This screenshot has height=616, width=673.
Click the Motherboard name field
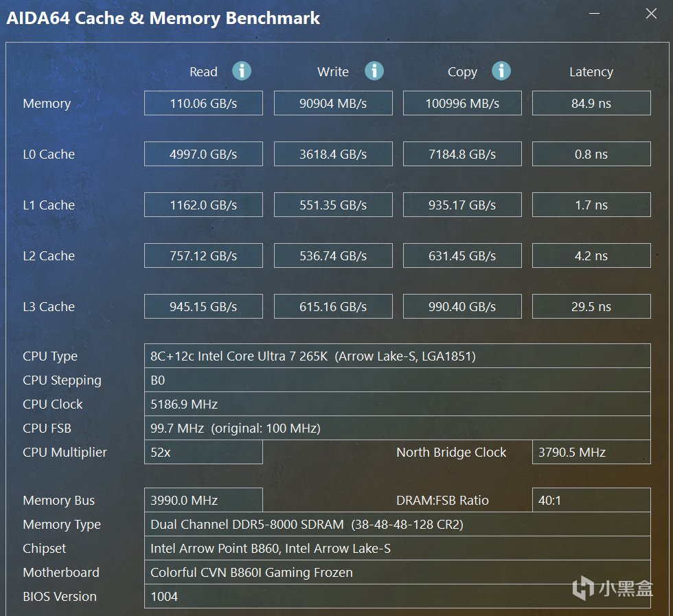point(397,573)
